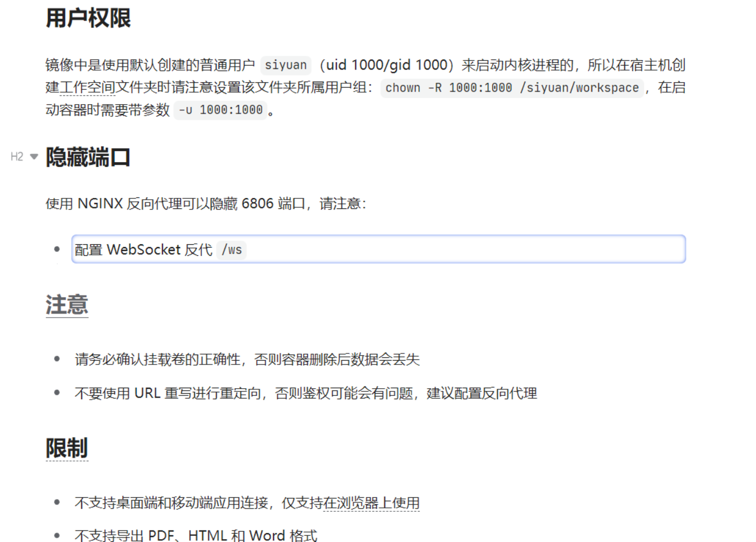Click the H2 heading level marker
756x542 pixels.
click(x=17, y=157)
